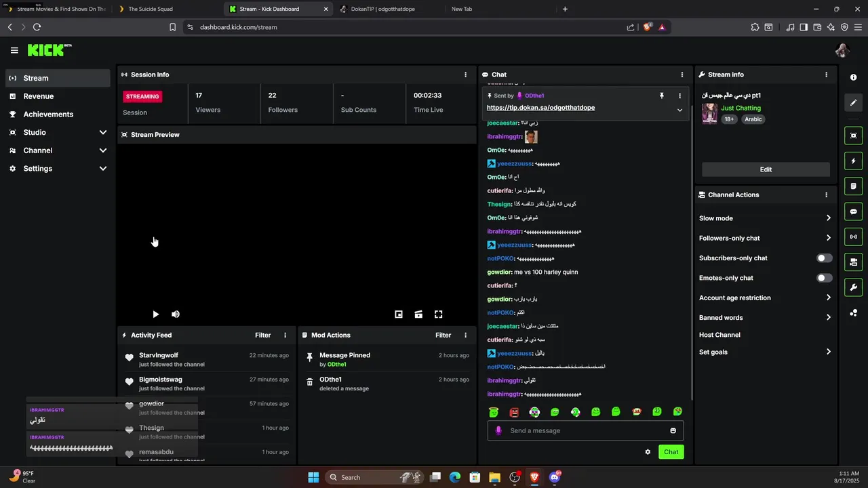Open mini player in stream preview

pos(399,314)
